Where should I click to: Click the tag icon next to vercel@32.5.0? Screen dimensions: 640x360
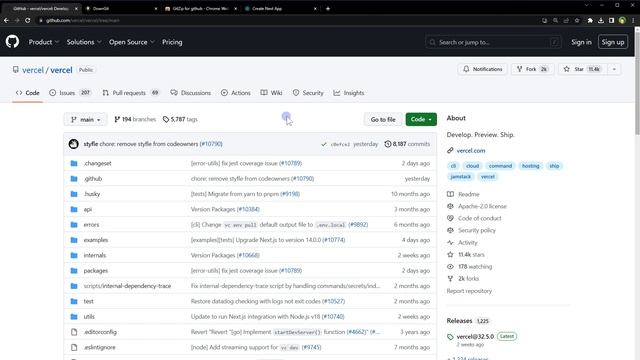(450, 337)
